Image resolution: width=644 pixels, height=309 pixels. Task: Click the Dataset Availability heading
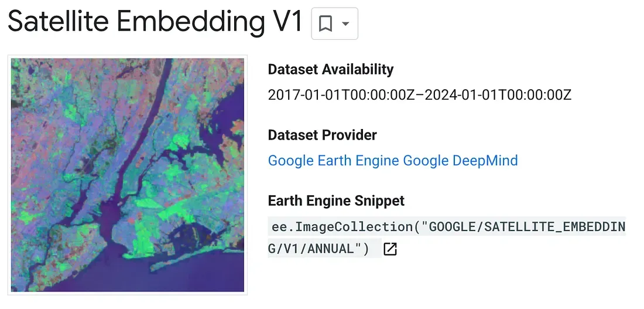point(330,69)
